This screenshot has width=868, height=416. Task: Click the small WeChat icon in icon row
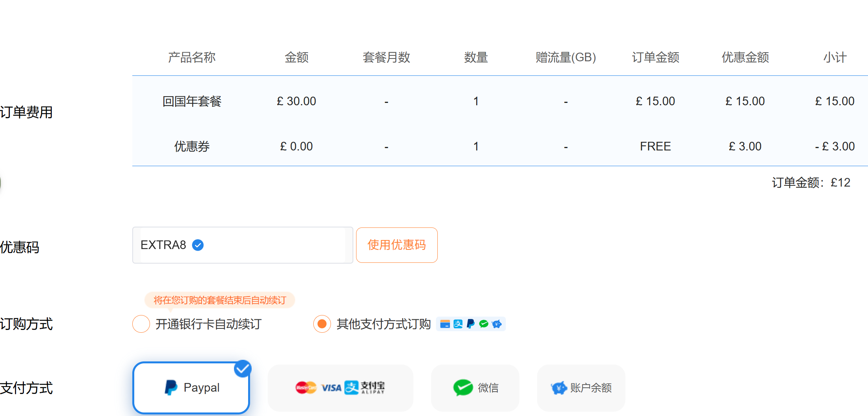484,324
